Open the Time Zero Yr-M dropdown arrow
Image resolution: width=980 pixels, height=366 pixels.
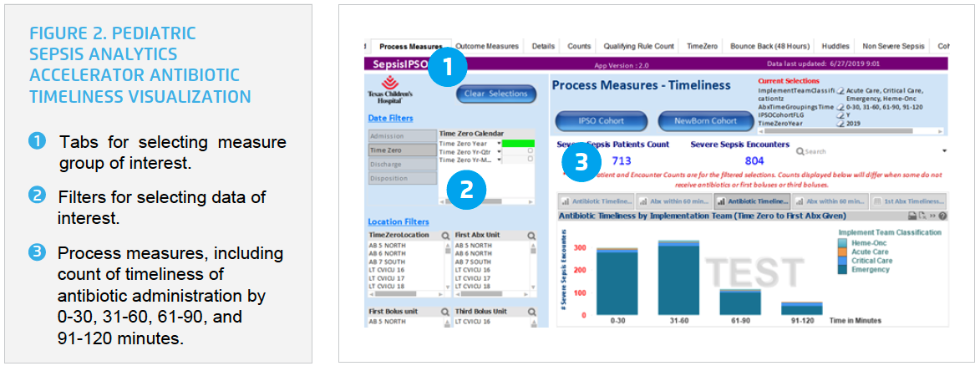tap(500, 159)
